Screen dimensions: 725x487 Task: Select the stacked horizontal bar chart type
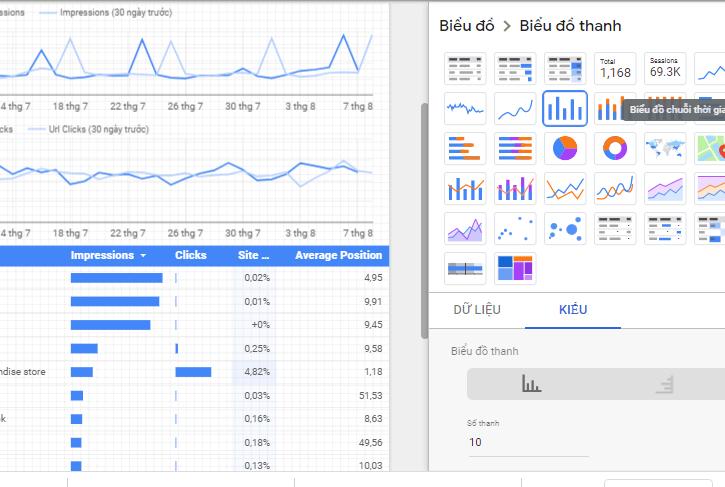515,148
